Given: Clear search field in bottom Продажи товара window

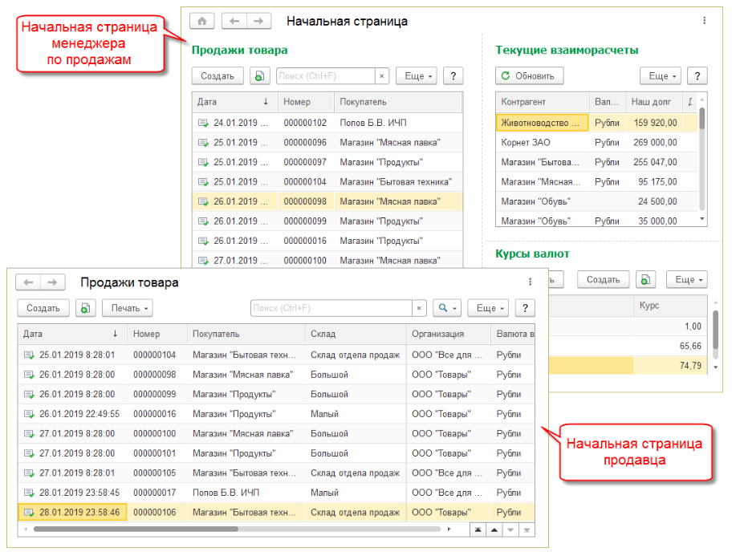Looking at the screenshot, I should pos(419,308).
